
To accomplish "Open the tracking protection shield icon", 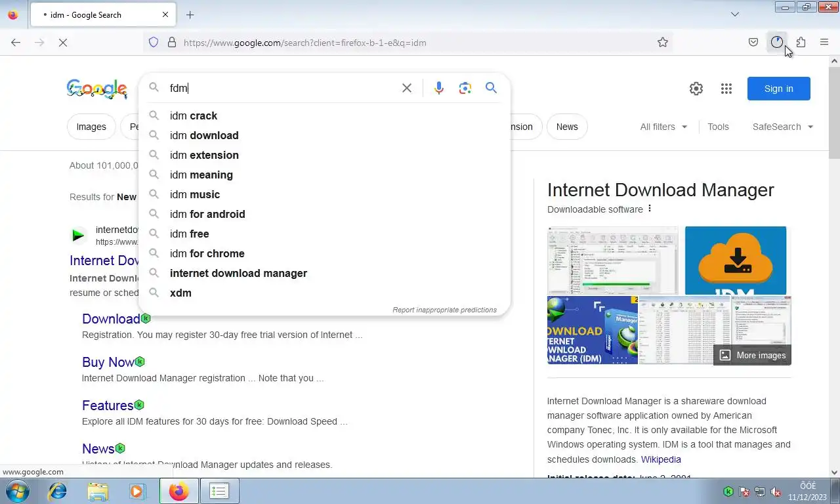I will [x=154, y=43].
